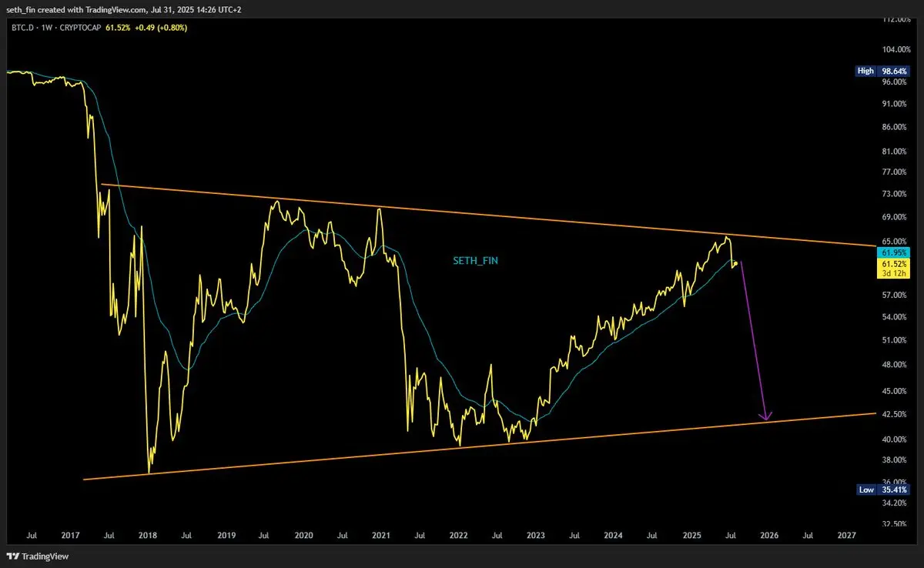This screenshot has height=568, width=924.
Task: Click the 2019 label on time axis
Action: [226, 534]
